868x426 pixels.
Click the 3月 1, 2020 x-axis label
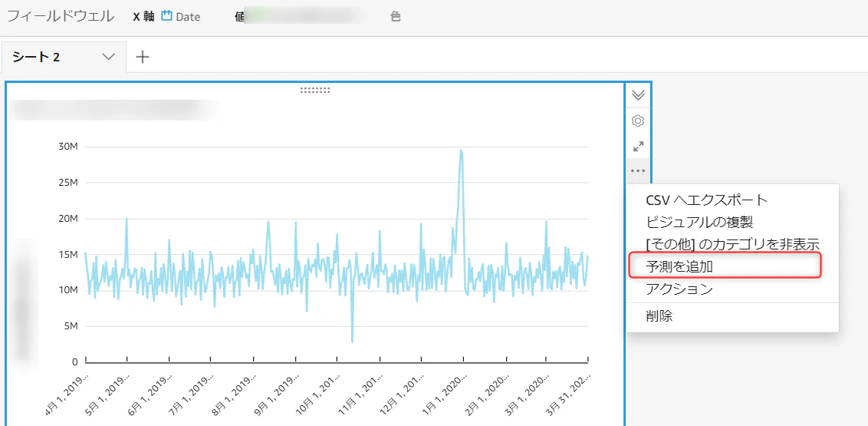[x=527, y=395]
